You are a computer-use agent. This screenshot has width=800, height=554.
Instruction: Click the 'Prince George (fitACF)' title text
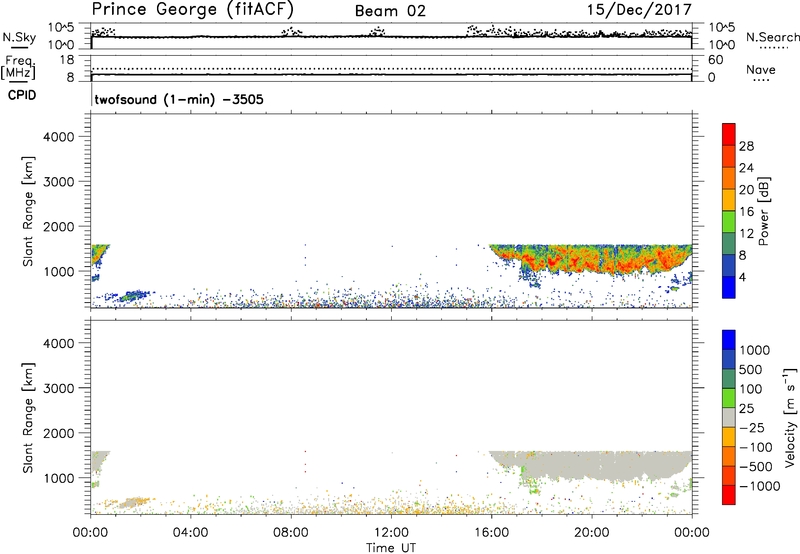click(192, 9)
